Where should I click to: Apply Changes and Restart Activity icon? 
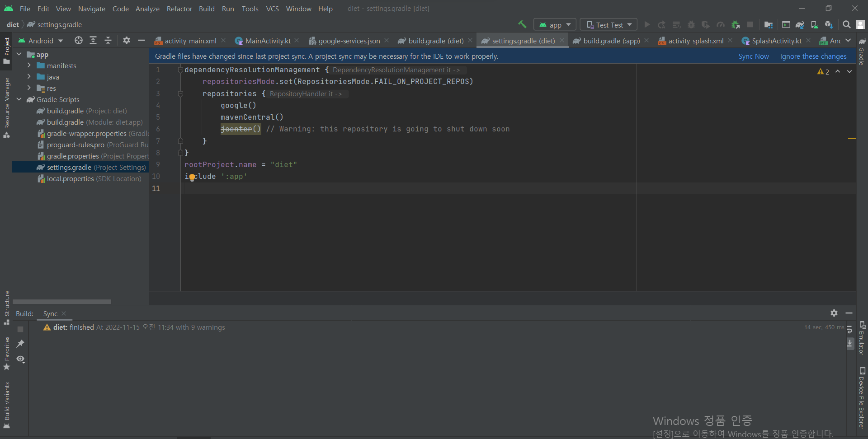[x=662, y=24]
